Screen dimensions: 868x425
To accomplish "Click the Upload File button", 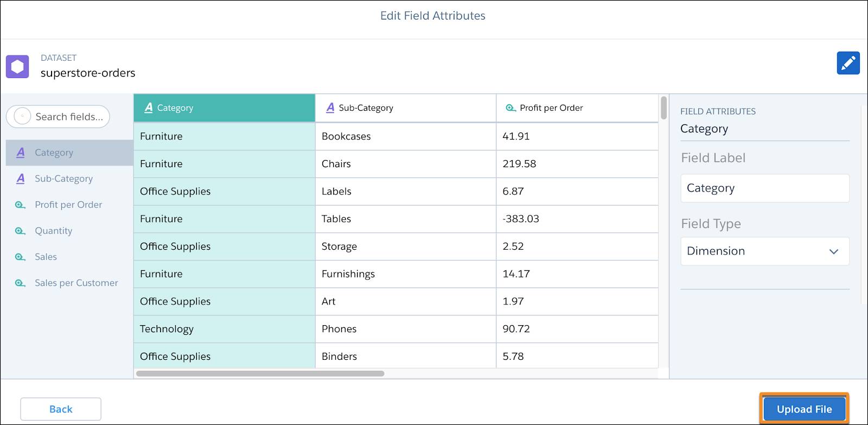I will pos(804,409).
